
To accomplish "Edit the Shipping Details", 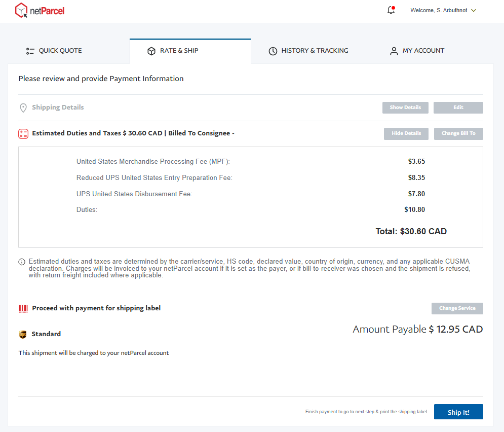I will coord(458,107).
